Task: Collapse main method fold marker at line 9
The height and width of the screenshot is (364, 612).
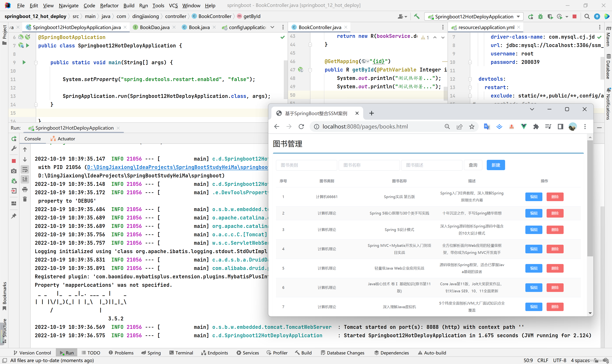Action: 36,63
